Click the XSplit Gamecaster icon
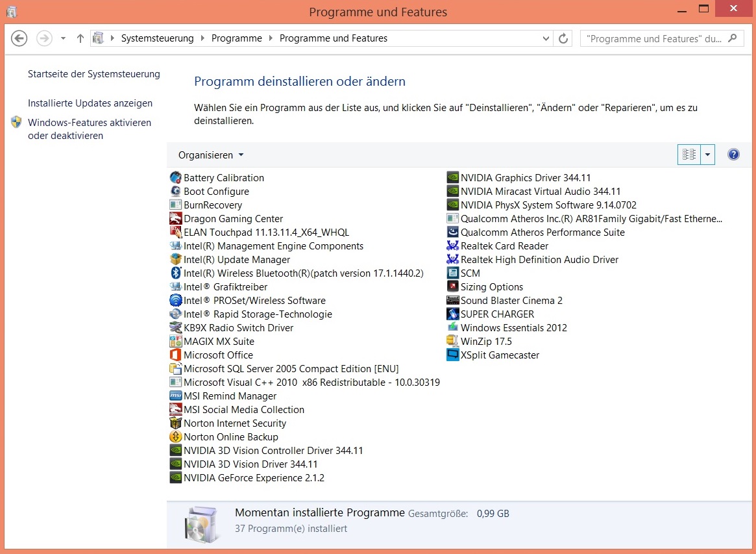756x554 pixels. (x=452, y=355)
